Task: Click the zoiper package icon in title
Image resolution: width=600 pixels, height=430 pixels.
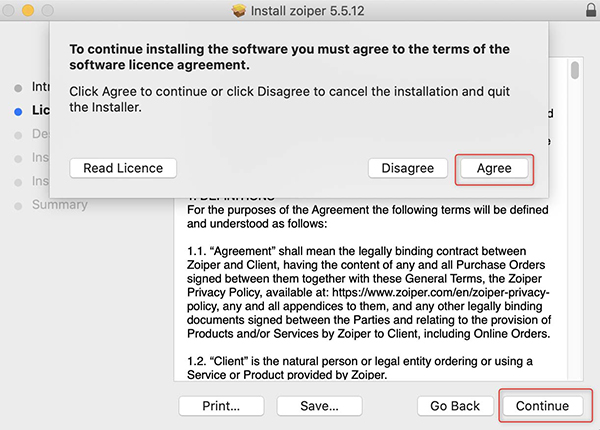Action: coord(239,11)
